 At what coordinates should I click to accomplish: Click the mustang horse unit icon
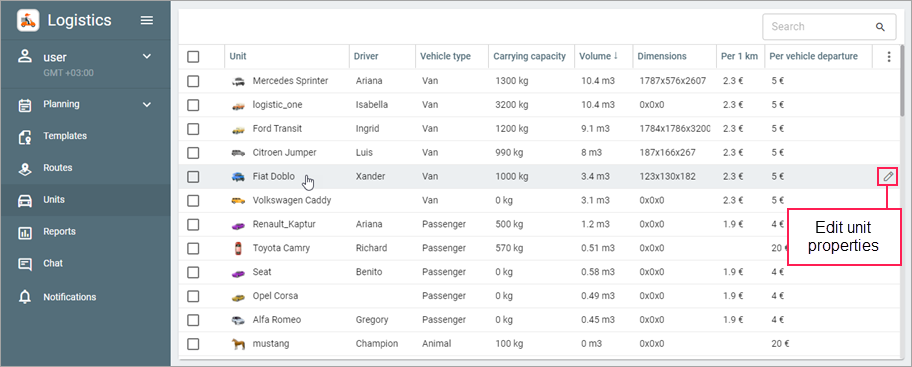237,344
